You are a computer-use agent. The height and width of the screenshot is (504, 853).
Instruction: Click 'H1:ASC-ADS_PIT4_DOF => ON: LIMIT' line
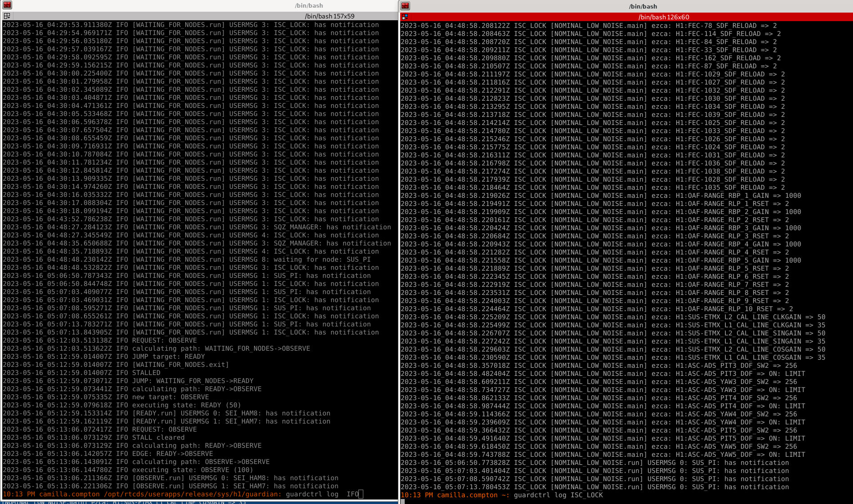(x=603, y=406)
